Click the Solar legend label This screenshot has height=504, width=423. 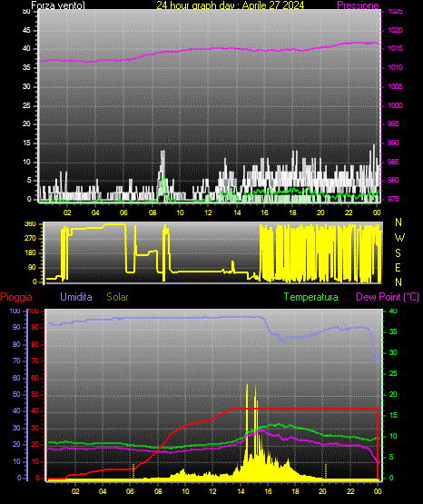pyautogui.click(x=117, y=297)
